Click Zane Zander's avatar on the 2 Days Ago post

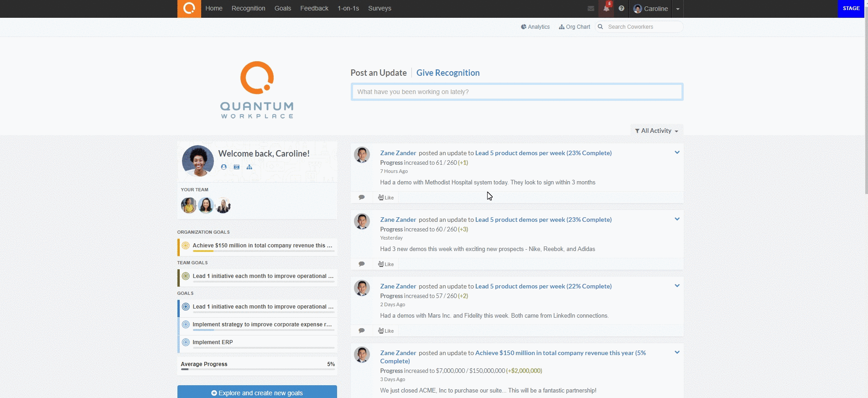click(362, 288)
